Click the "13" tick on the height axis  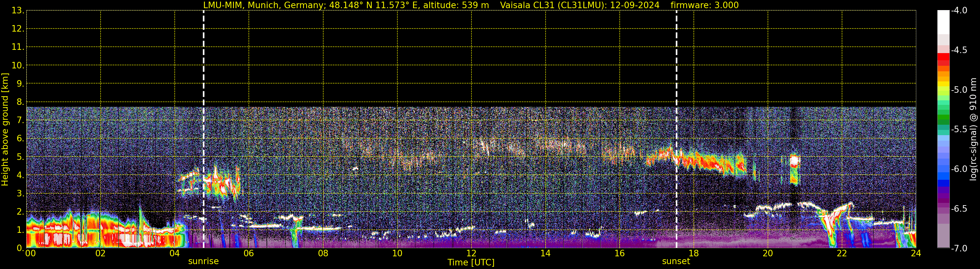click(x=18, y=11)
